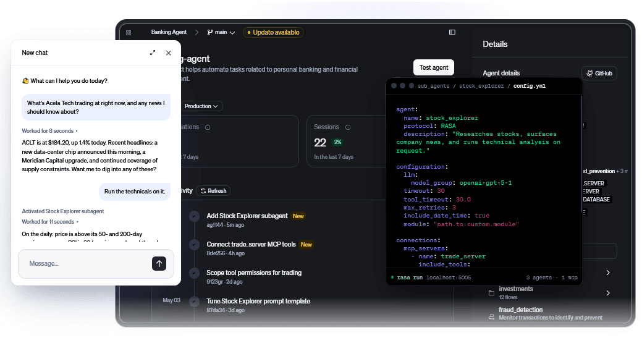642x364 pixels.
Task: Click status icon for Tune Stock Explorer prompt
Action: tap(195, 302)
